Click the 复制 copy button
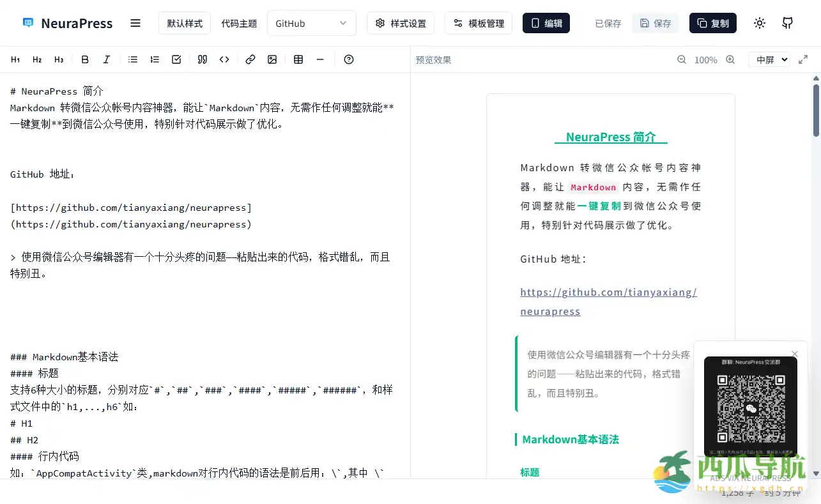Viewport: 821px width, 504px height. click(712, 22)
